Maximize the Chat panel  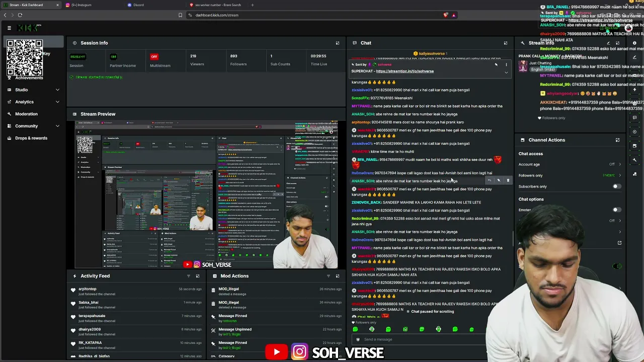point(506,43)
